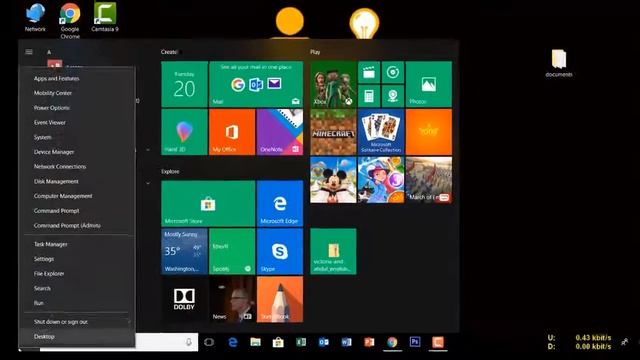The image size is (640, 360).
Task: Open the Run dialog entry
Action: [78, 303]
